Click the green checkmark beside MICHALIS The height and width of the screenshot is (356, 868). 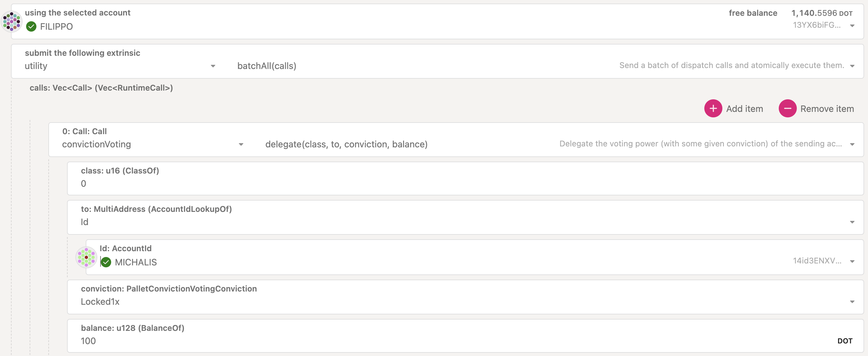tap(106, 262)
